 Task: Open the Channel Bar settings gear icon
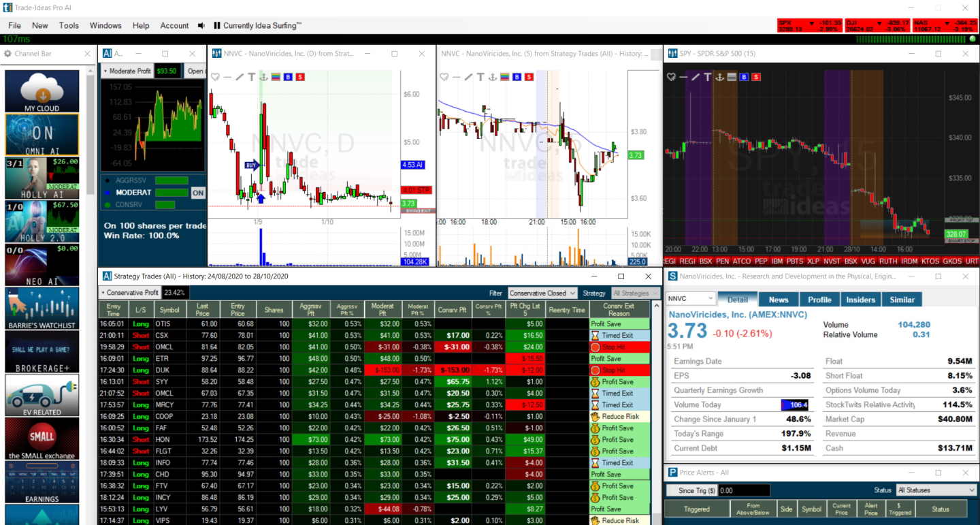click(7, 54)
